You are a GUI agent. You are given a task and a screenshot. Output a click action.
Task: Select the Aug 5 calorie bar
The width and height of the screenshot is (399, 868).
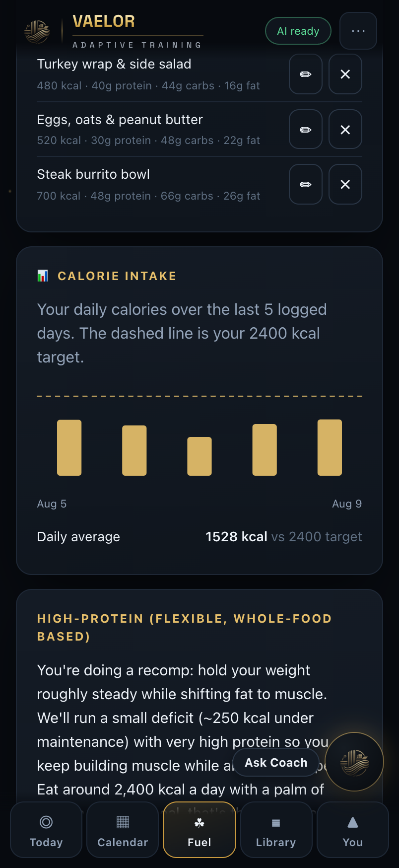click(x=69, y=448)
